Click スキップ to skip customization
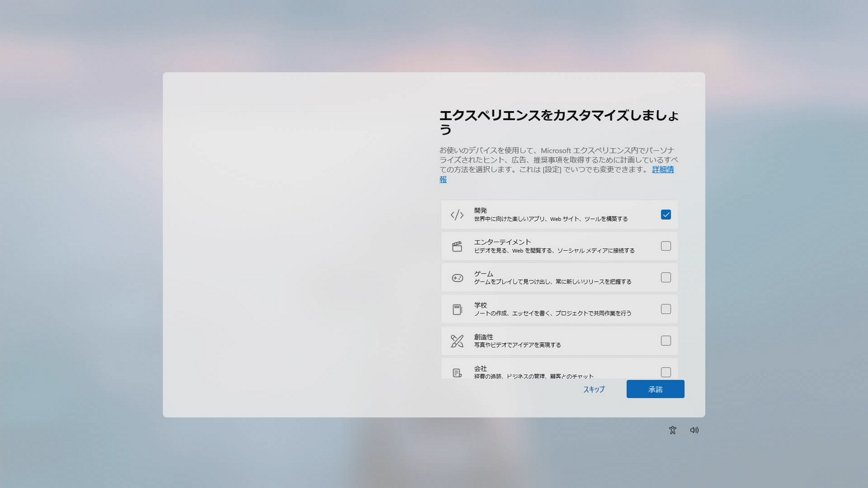Image resolution: width=868 pixels, height=488 pixels. pyautogui.click(x=593, y=389)
